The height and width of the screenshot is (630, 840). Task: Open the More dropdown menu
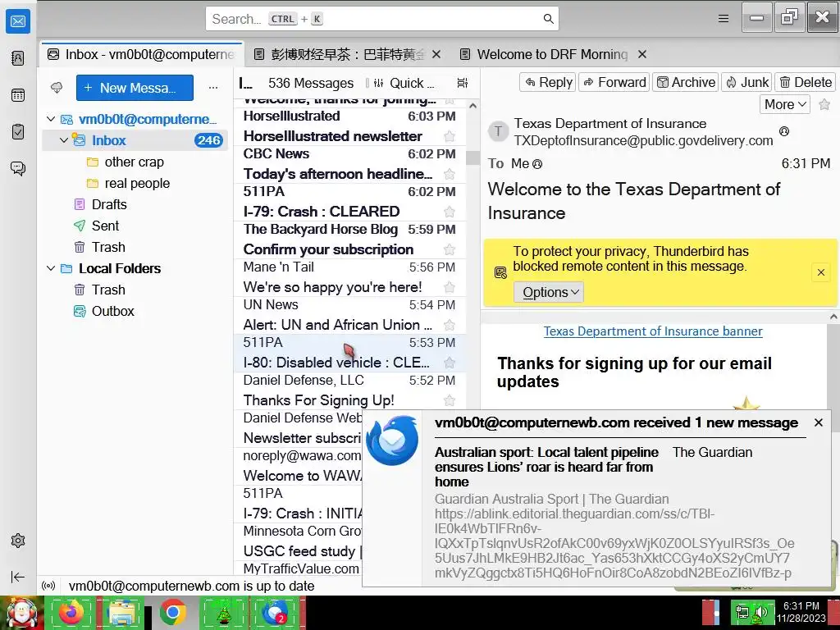[x=785, y=104]
